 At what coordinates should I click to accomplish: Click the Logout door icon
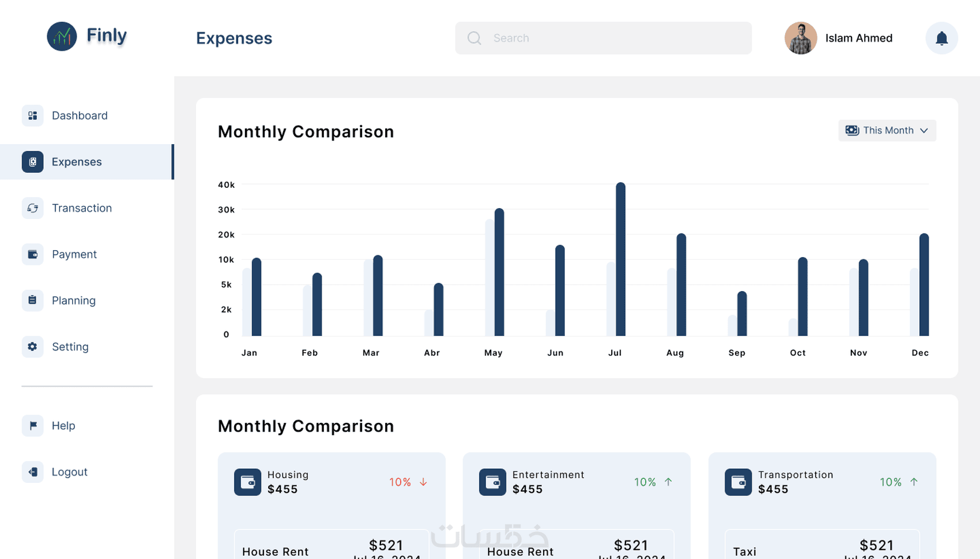coord(32,472)
